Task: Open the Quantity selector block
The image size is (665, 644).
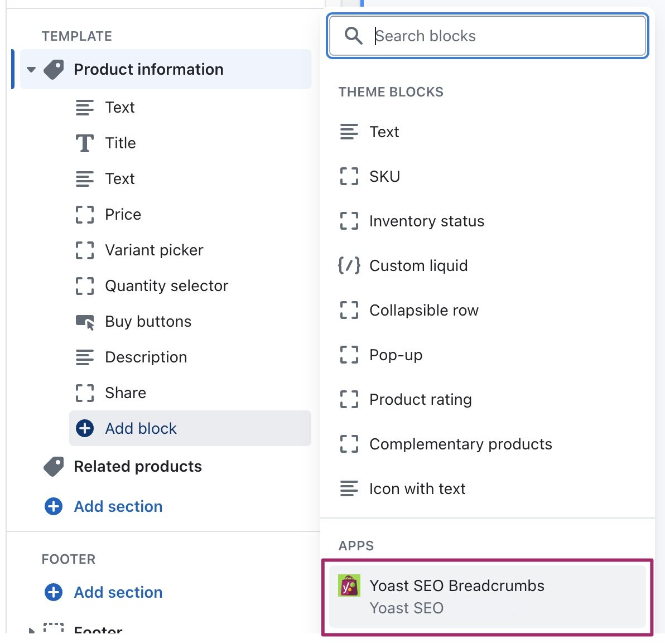Action: pos(166,286)
